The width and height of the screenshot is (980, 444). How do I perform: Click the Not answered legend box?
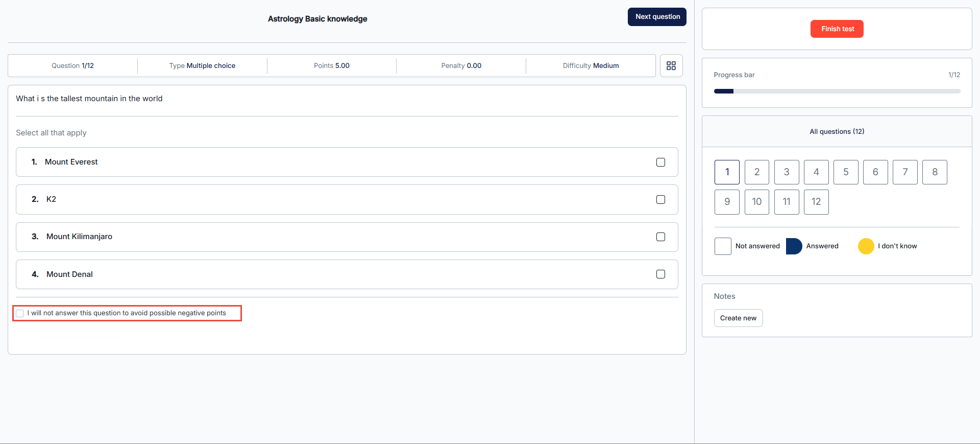(x=723, y=246)
